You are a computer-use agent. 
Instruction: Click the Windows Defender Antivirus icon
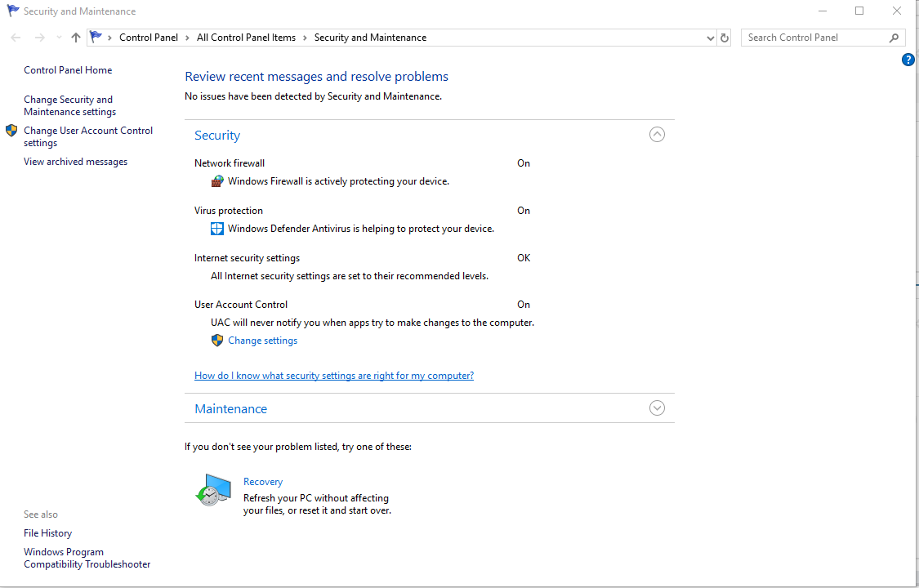(217, 229)
